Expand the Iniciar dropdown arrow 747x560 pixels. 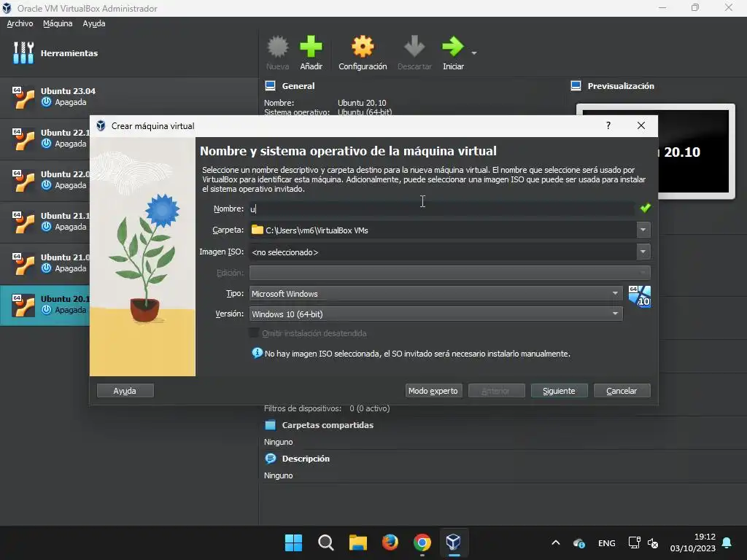tap(474, 52)
